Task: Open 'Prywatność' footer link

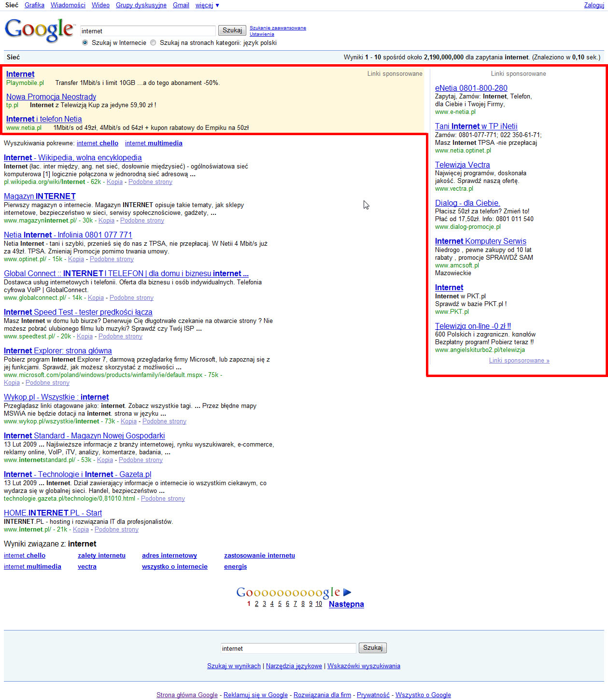Action: 373,695
